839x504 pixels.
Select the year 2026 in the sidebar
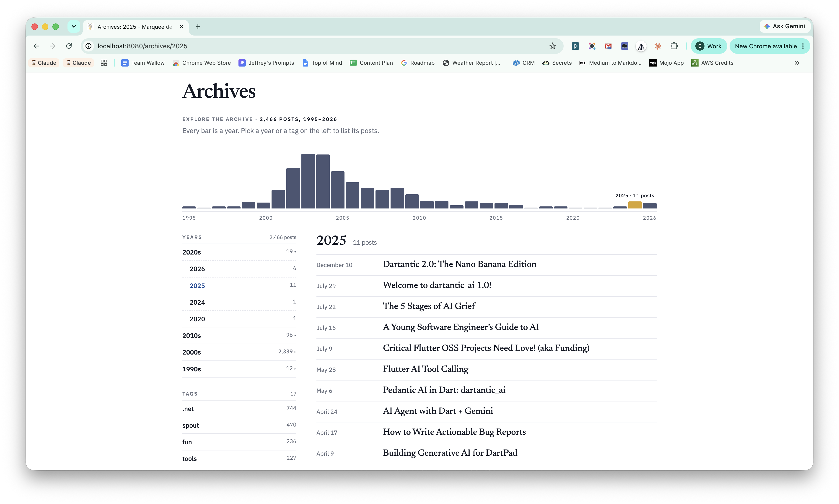coord(239,269)
